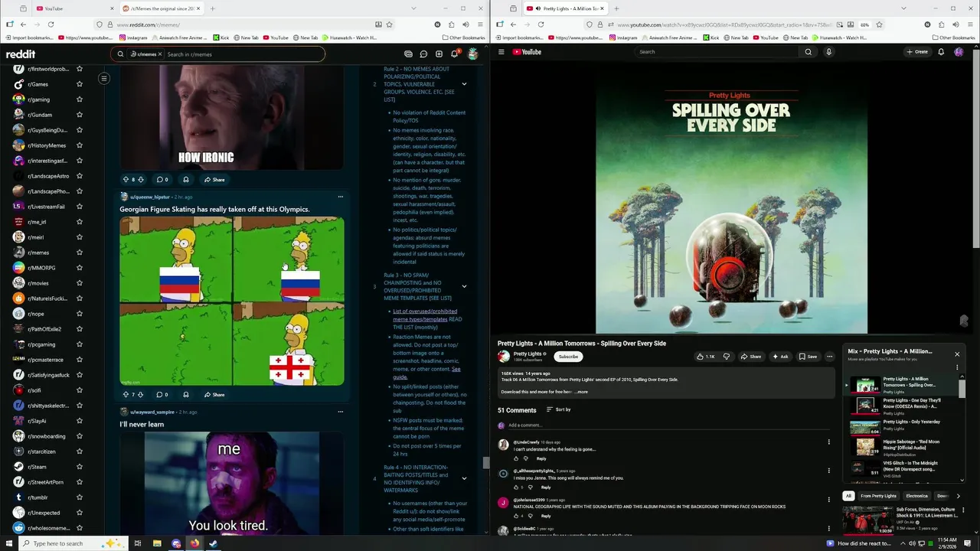Show next filter chips with arrow
The width and height of the screenshot is (980, 551).
tap(958, 496)
